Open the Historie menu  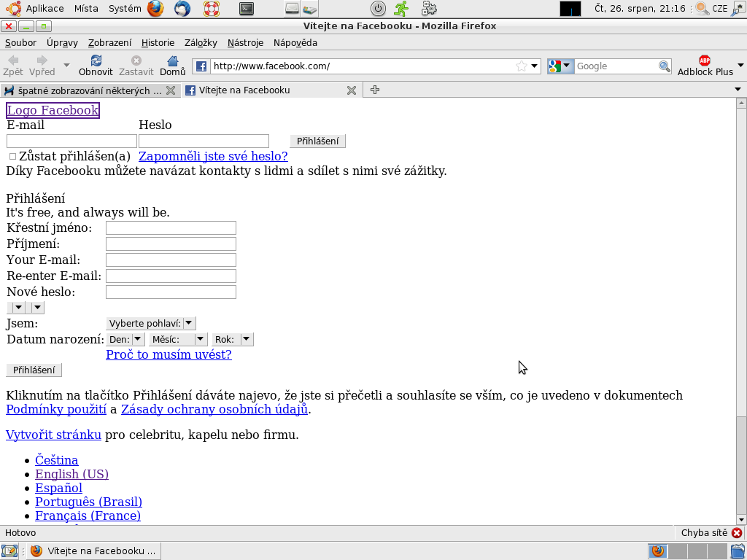coord(158,43)
